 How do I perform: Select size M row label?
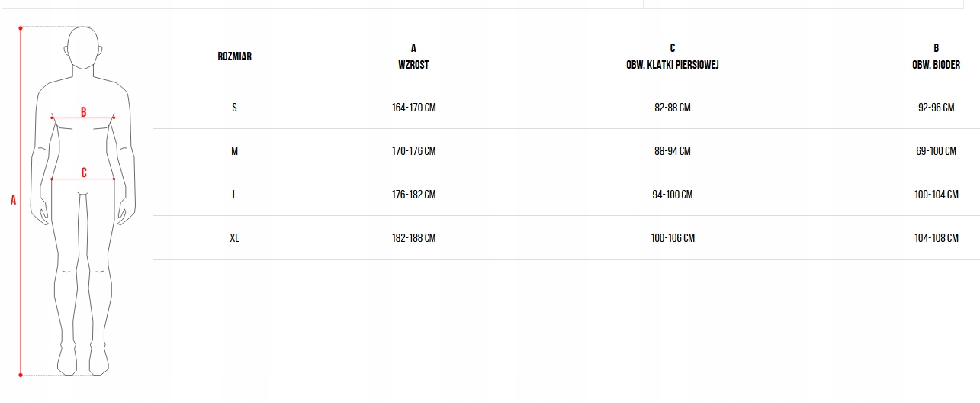pos(234,151)
